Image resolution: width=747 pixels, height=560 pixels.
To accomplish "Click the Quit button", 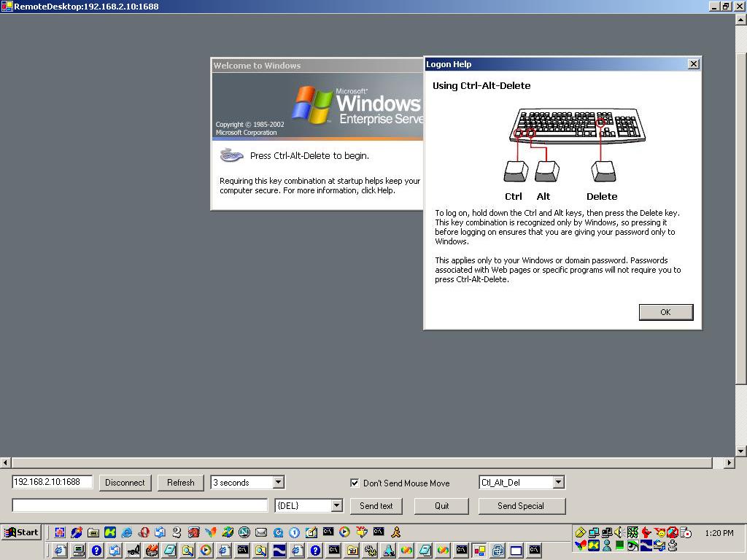I will click(441, 506).
